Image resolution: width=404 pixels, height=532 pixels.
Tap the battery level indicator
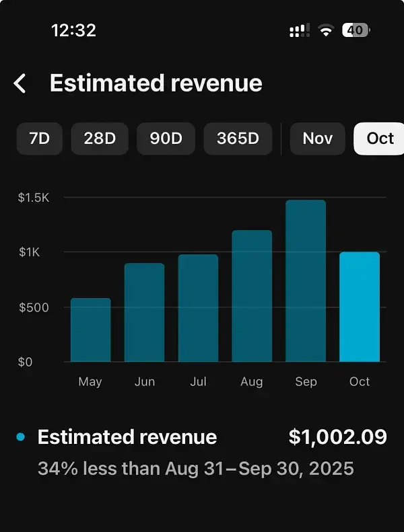pos(356,30)
